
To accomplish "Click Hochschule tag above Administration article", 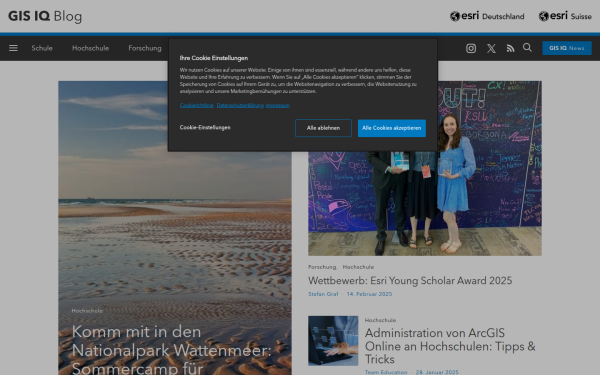I will [x=380, y=320].
